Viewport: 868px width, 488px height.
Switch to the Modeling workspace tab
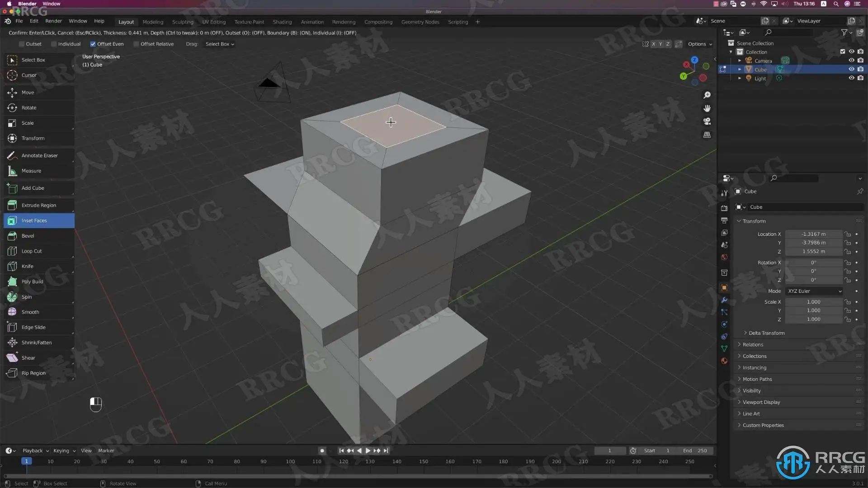point(153,22)
